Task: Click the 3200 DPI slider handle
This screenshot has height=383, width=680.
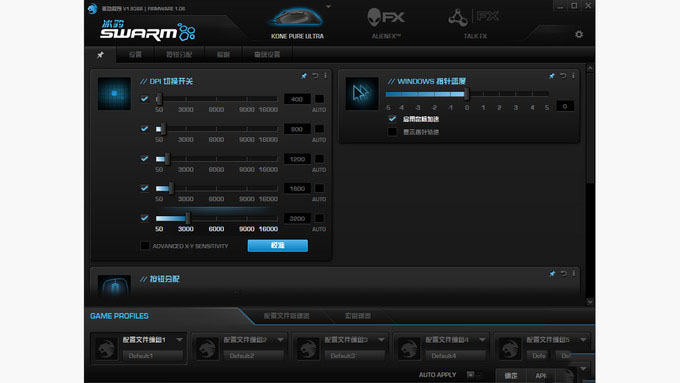Action: tap(188, 218)
